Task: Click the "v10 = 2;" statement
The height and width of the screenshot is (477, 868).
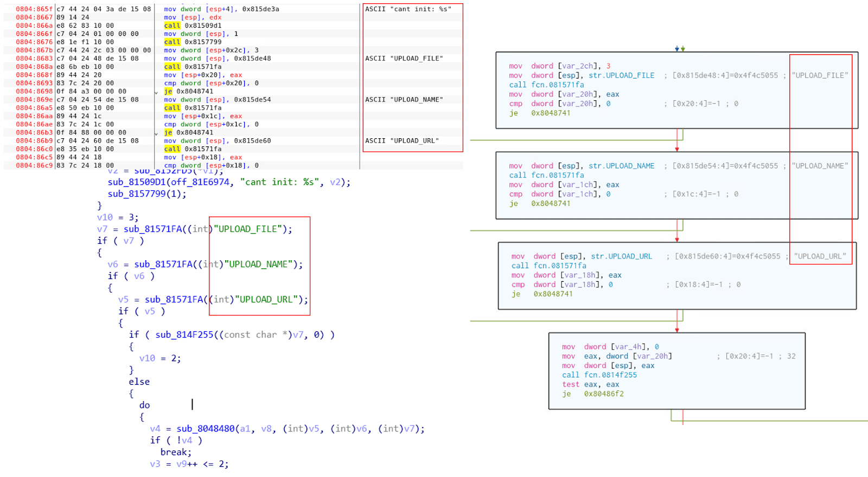Action: point(160,358)
